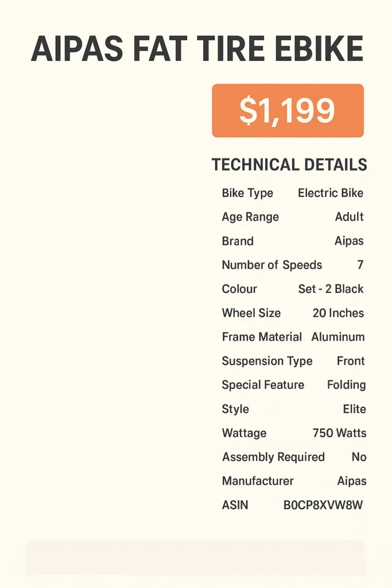The height and width of the screenshot is (588, 392).
Task: Click the pale banner at page bottom
Action: [x=196, y=557]
